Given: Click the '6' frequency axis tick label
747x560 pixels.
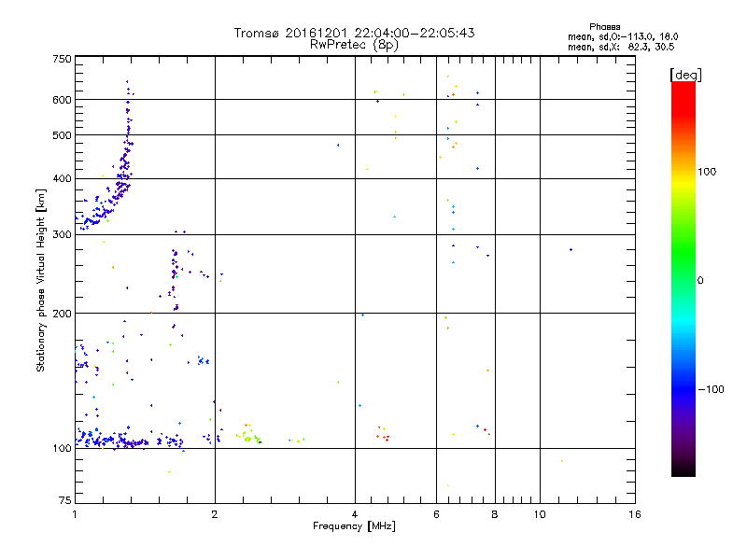Looking at the screenshot, I should 436,514.
